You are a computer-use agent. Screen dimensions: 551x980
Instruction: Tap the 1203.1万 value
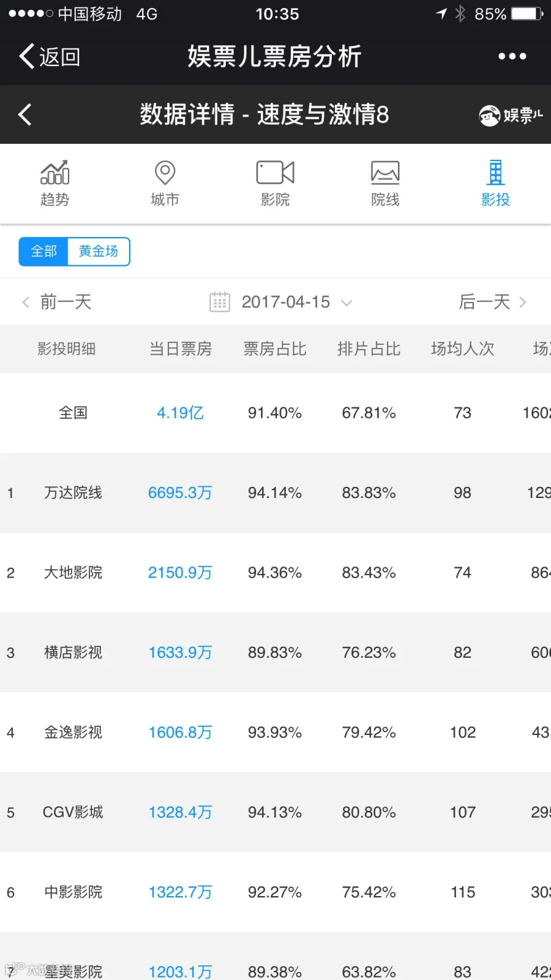[180, 971]
